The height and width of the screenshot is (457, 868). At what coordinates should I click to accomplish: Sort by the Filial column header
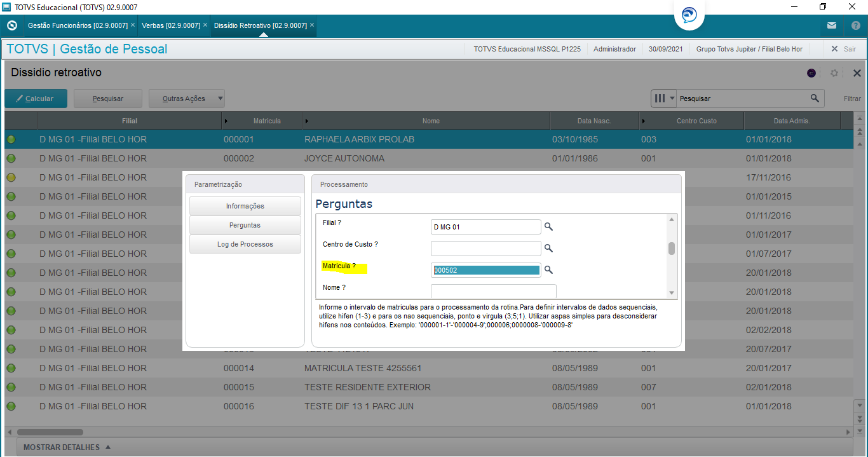(x=130, y=121)
